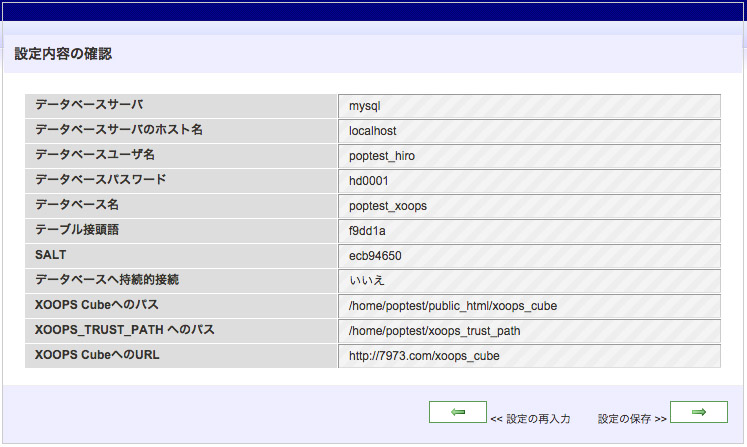Select the poptest_xoops database name value
Viewport: 747px width, 447px height.
tap(388, 206)
